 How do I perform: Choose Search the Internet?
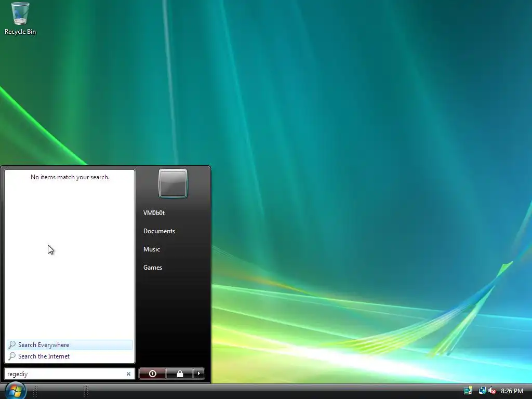70,356
